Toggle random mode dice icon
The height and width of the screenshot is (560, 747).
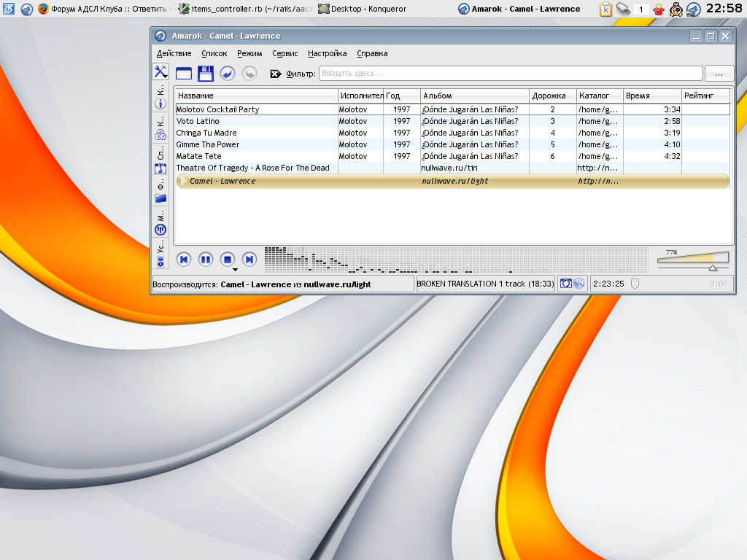click(x=578, y=284)
